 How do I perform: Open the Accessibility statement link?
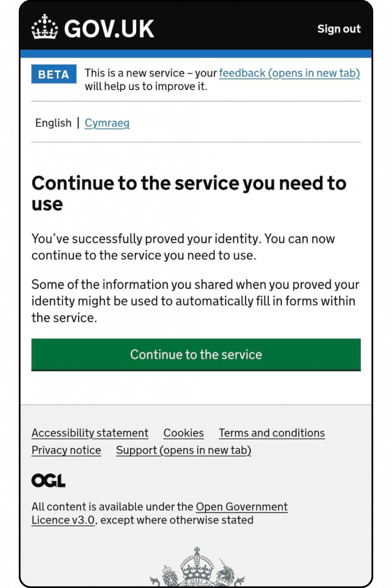pyautogui.click(x=90, y=433)
